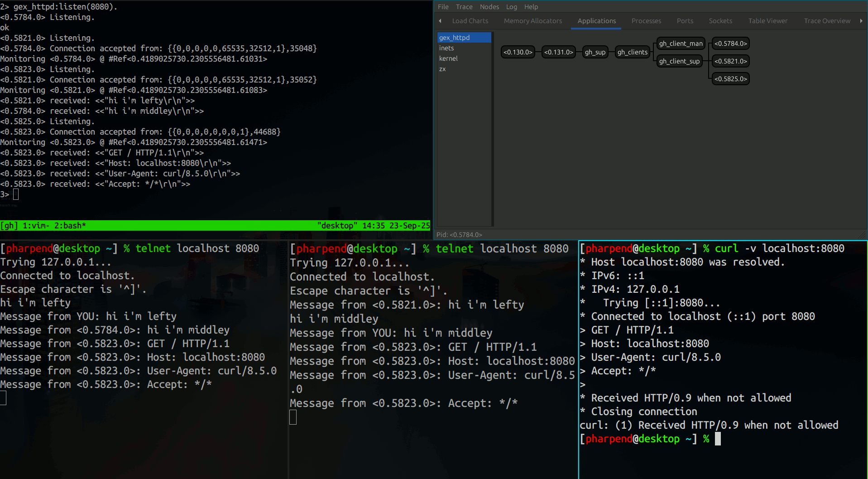Select zx in the applications list

[x=442, y=68]
